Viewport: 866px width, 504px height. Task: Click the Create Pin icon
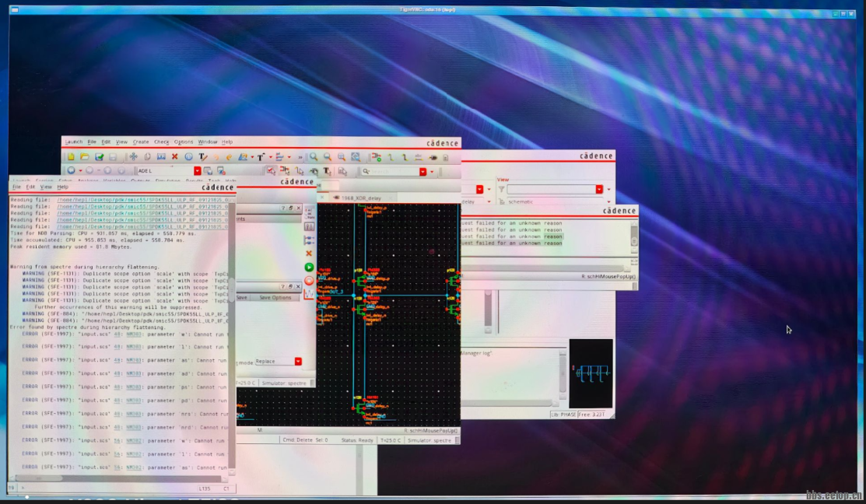coord(433,157)
